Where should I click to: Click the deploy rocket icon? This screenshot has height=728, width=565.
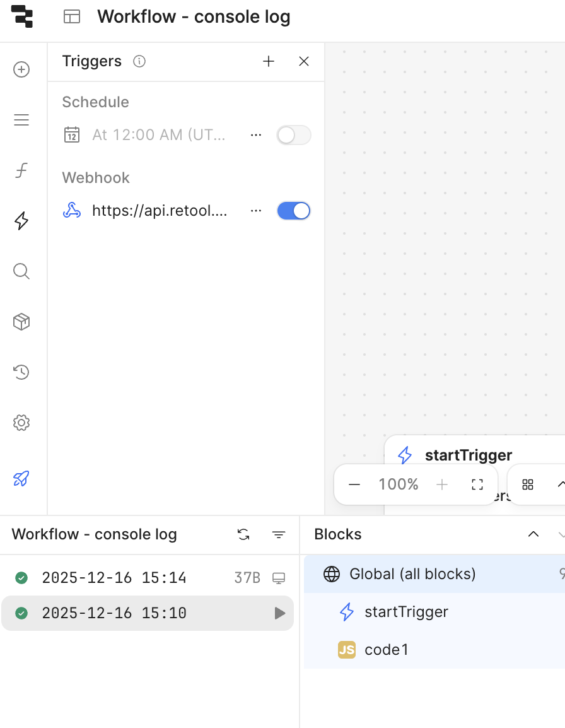pyautogui.click(x=22, y=479)
